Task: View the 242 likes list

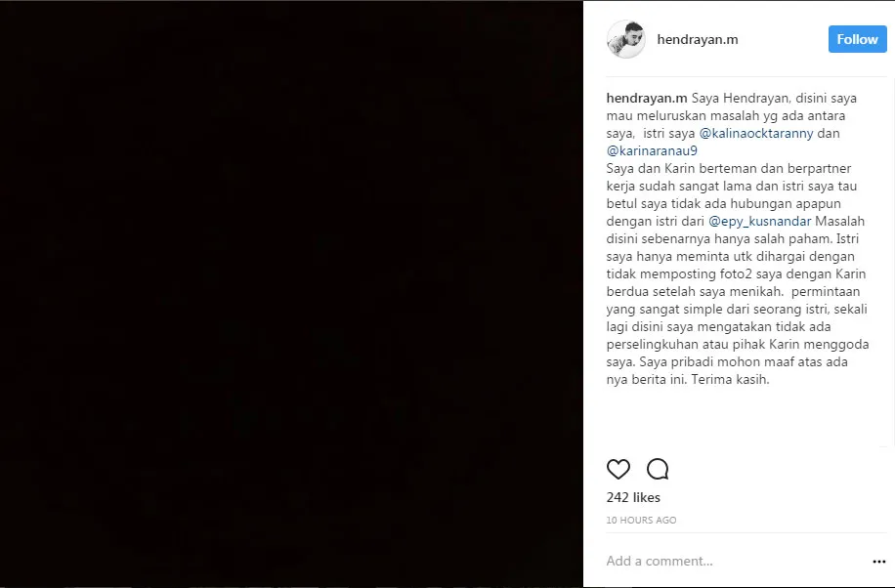Action: 633,498
